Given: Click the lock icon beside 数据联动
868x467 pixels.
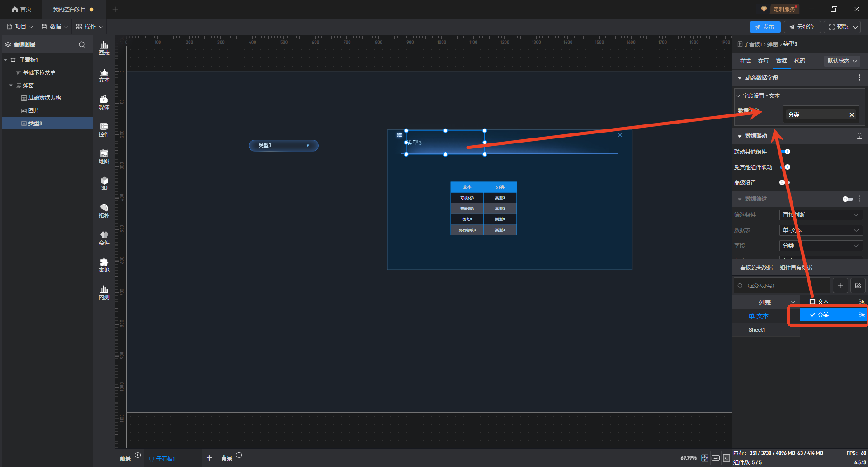Looking at the screenshot, I should pos(859,136).
